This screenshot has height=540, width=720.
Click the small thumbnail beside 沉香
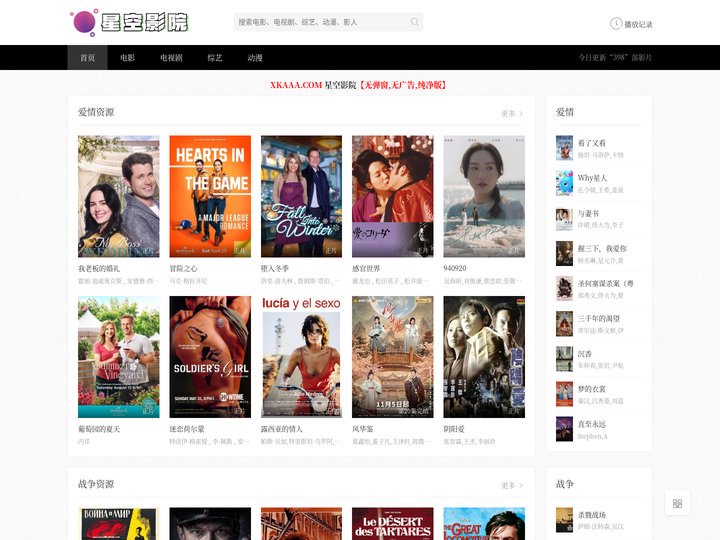click(x=564, y=359)
